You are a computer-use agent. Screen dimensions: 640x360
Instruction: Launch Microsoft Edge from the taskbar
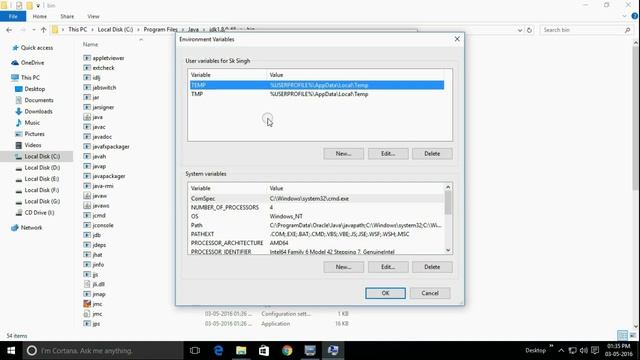click(218, 351)
